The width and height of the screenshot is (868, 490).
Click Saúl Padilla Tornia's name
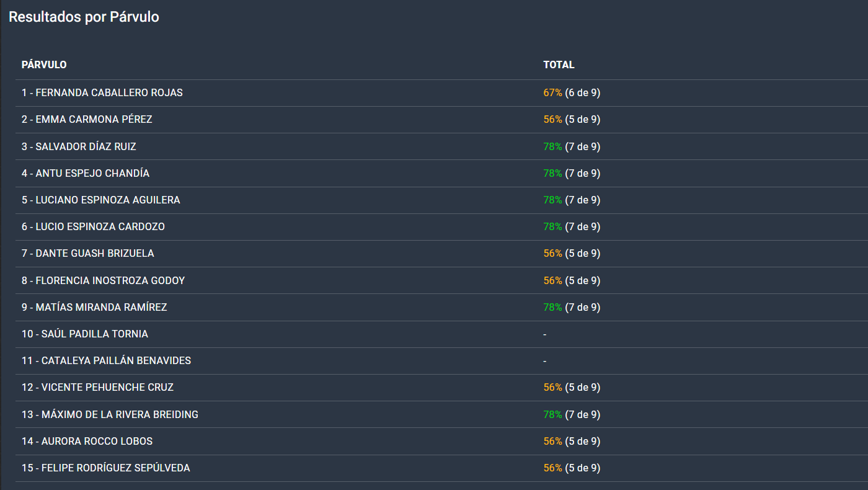[85, 334]
